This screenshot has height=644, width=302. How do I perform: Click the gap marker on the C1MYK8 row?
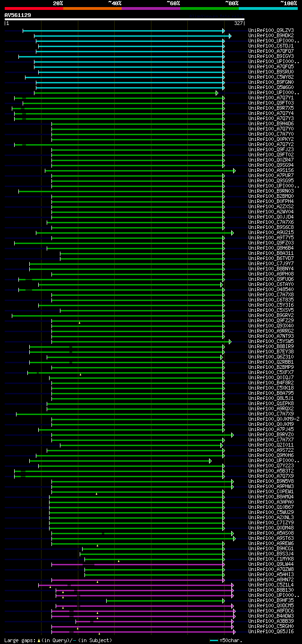(119, 561)
